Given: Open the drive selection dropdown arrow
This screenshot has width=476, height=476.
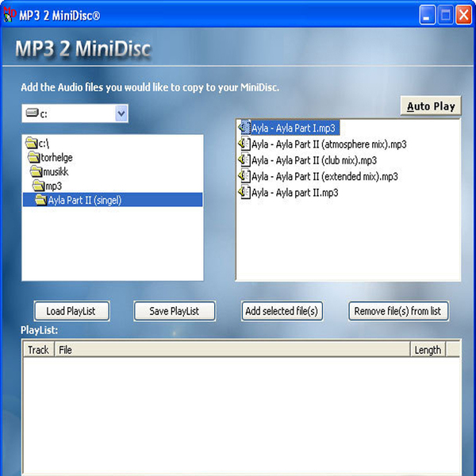Looking at the screenshot, I should [x=121, y=113].
